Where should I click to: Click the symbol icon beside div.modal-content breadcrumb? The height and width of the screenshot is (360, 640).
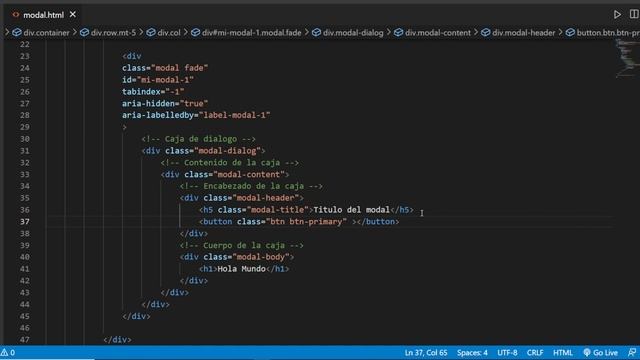click(x=398, y=33)
